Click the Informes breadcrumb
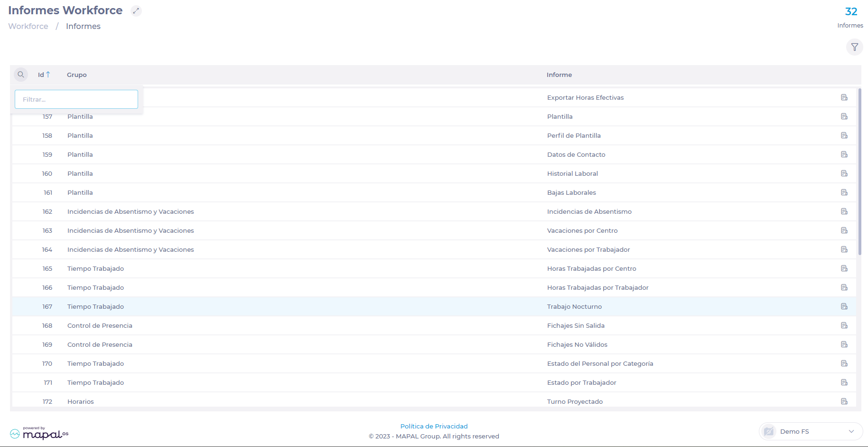 [x=83, y=26]
